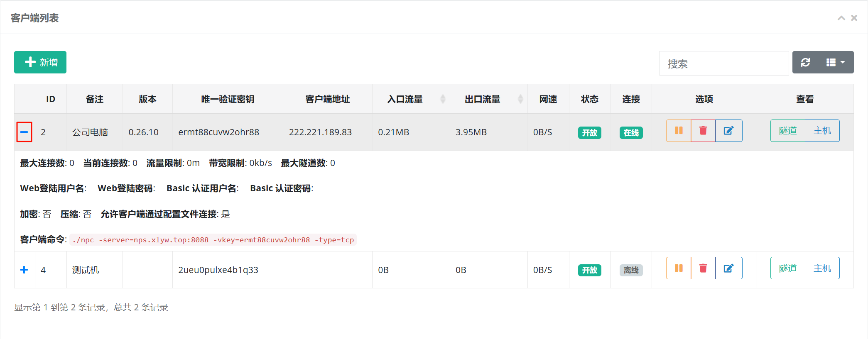Delete the 公司电脑 client with trash icon
Viewport: 868px width, 339px height.
703,131
